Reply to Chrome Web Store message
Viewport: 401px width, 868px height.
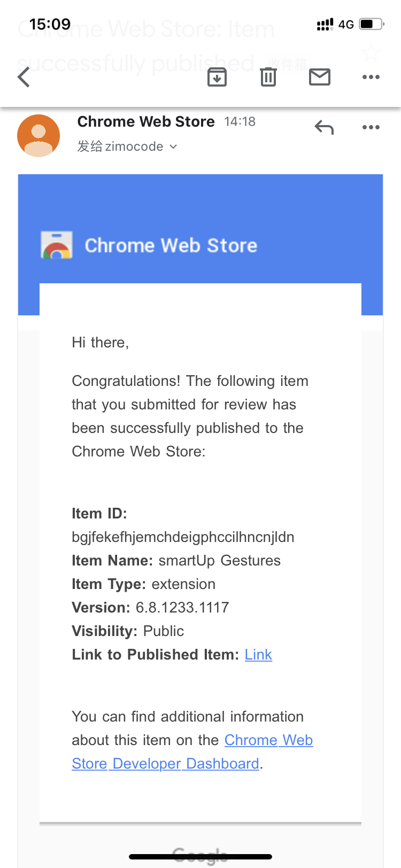pos(324,127)
